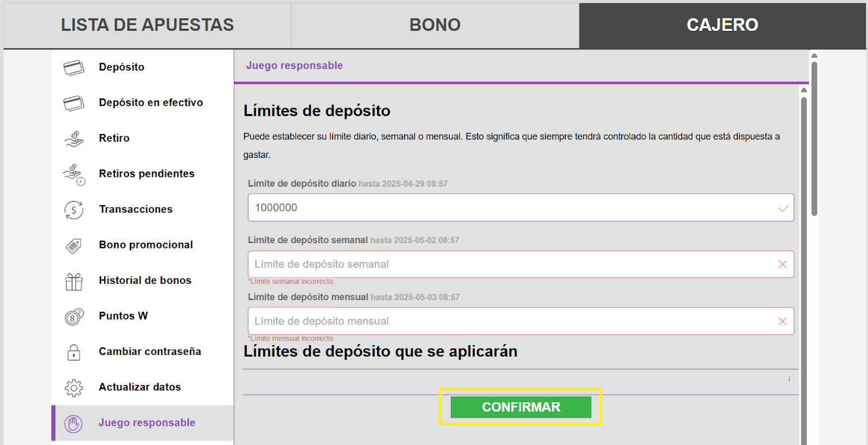The width and height of the screenshot is (868, 445).
Task: Open Depósito en efectivo menu item
Action: tap(143, 103)
